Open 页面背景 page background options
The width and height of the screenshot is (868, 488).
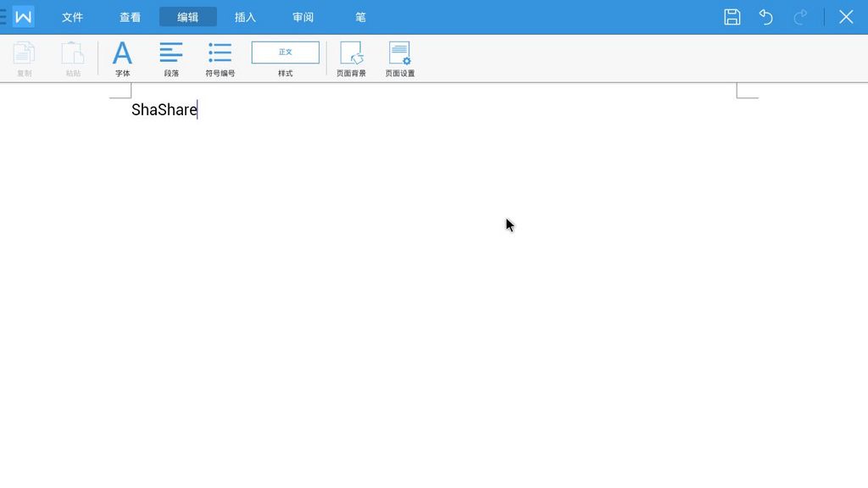(351, 58)
